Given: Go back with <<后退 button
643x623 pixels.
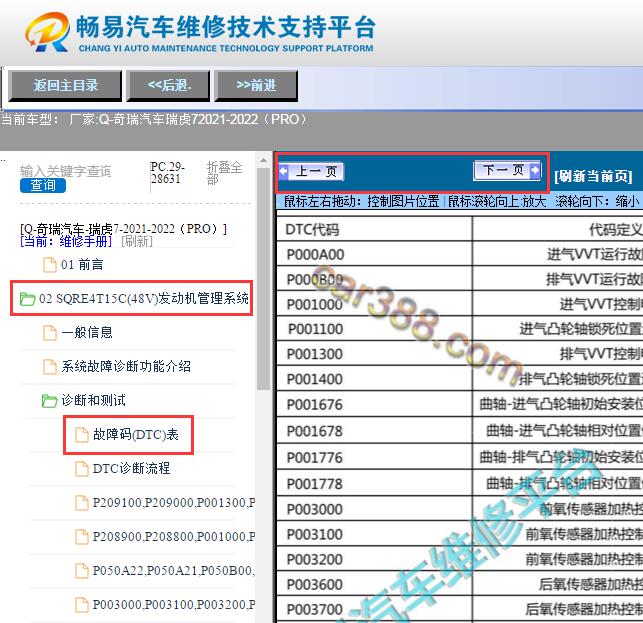Looking at the screenshot, I should [x=169, y=86].
